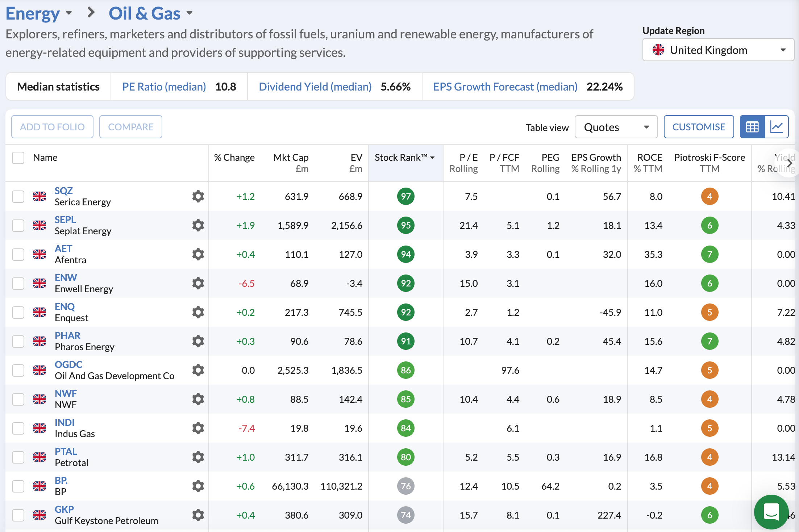
Task: Switch to table grid view icon
Action: [x=752, y=127]
